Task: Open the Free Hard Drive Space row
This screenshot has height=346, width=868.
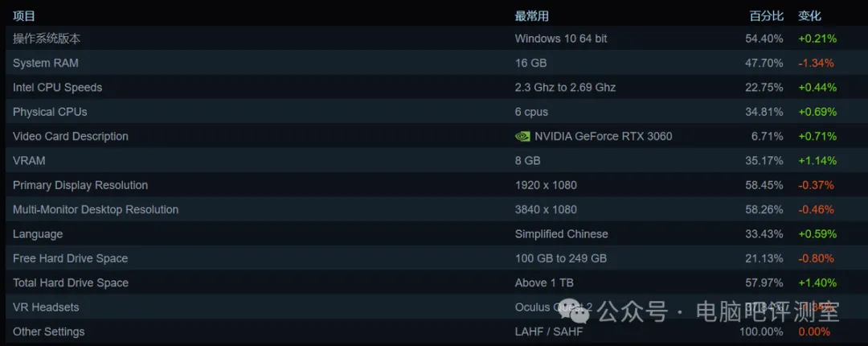Action: pyautogui.click(x=434, y=257)
